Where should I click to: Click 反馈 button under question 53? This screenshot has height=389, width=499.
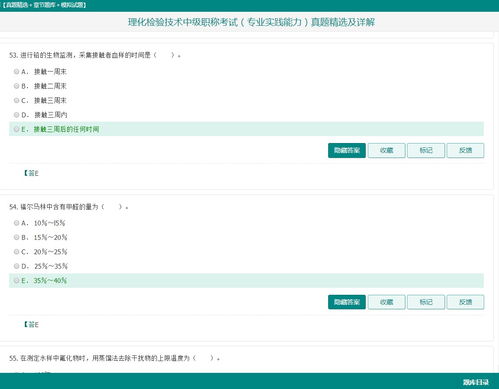click(x=465, y=150)
